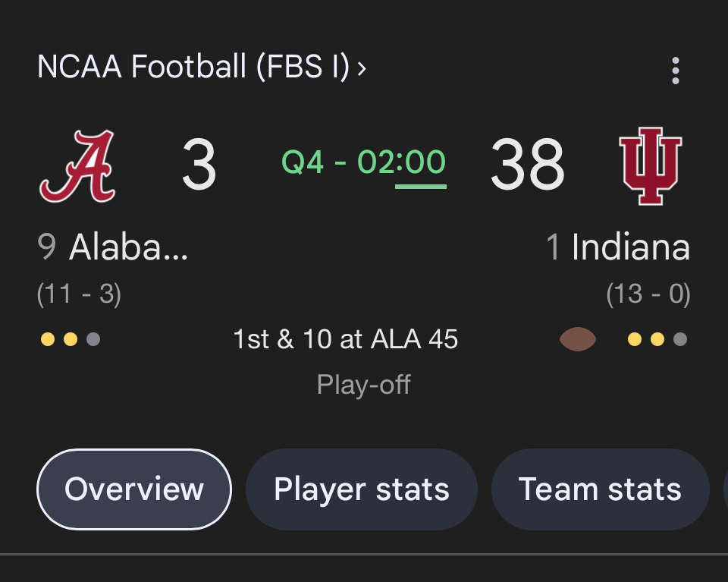Click Indiana's (13 - 0) record
This screenshot has height=582, width=728.
pyautogui.click(x=648, y=294)
